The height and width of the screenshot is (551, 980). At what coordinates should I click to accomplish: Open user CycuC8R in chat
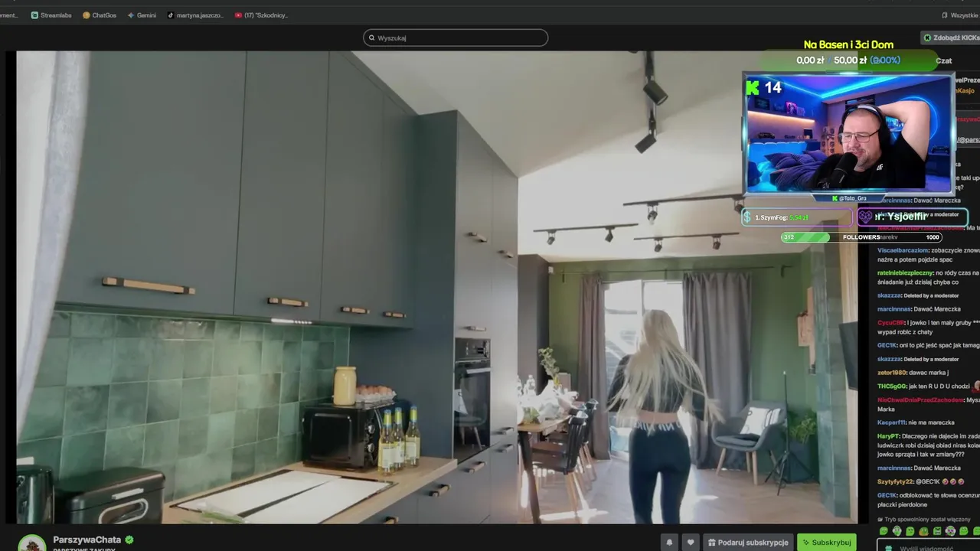click(891, 322)
